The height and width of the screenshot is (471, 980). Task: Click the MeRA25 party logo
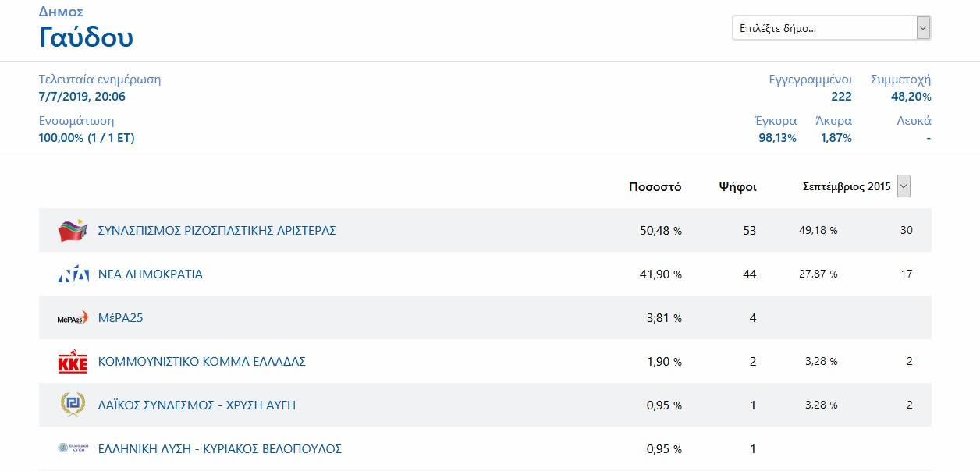pos(73,318)
